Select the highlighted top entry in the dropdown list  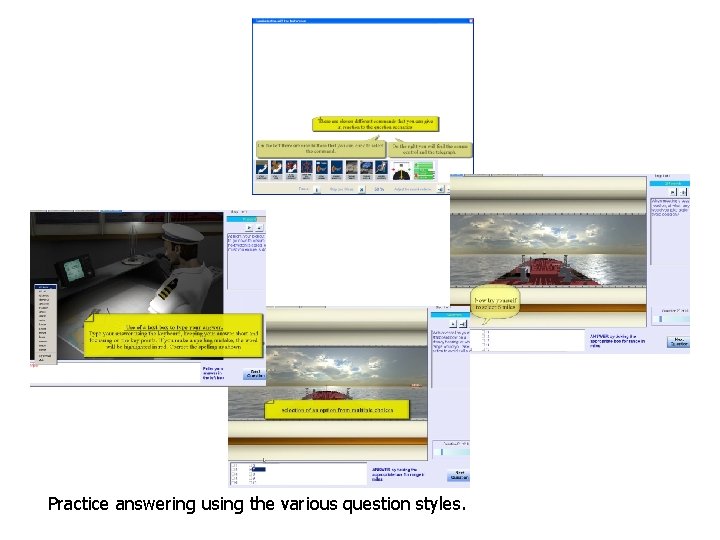[45, 287]
